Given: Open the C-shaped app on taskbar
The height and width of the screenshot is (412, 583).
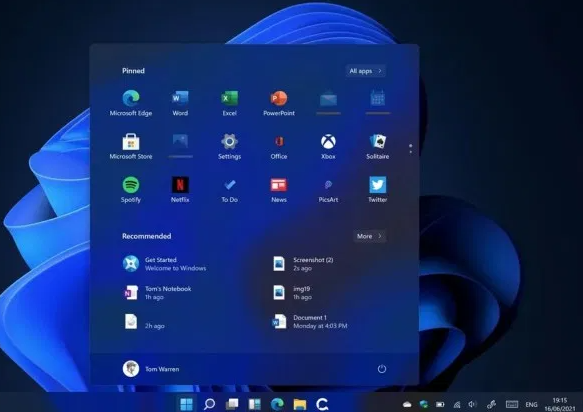Looking at the screenshot, I should (x=322, y=404).
